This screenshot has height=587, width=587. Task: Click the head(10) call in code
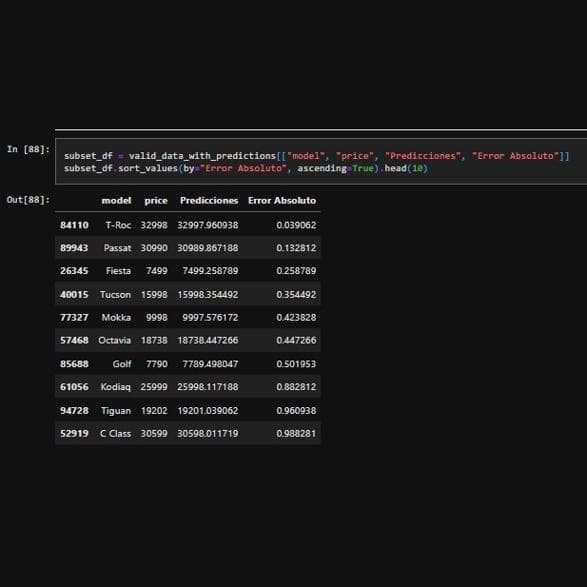(406, 168)
